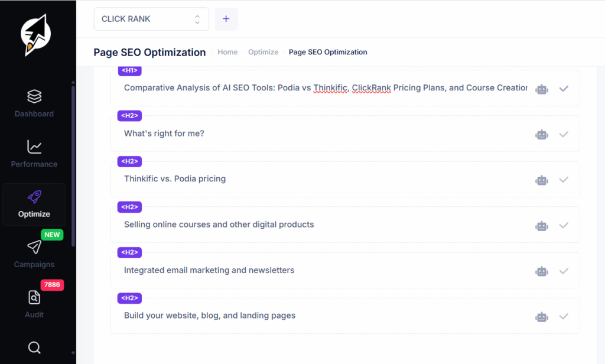Click the plus button to add site

[226, 19]
